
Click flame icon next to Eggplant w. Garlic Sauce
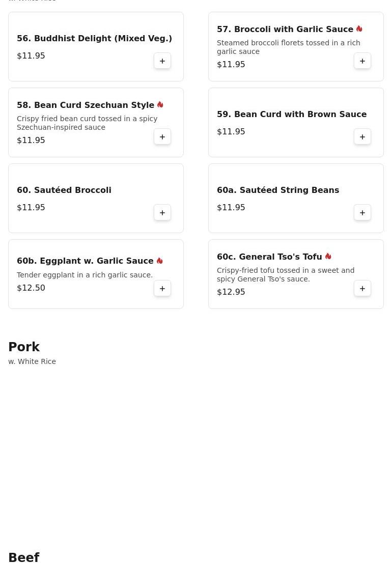click(160, 261)
